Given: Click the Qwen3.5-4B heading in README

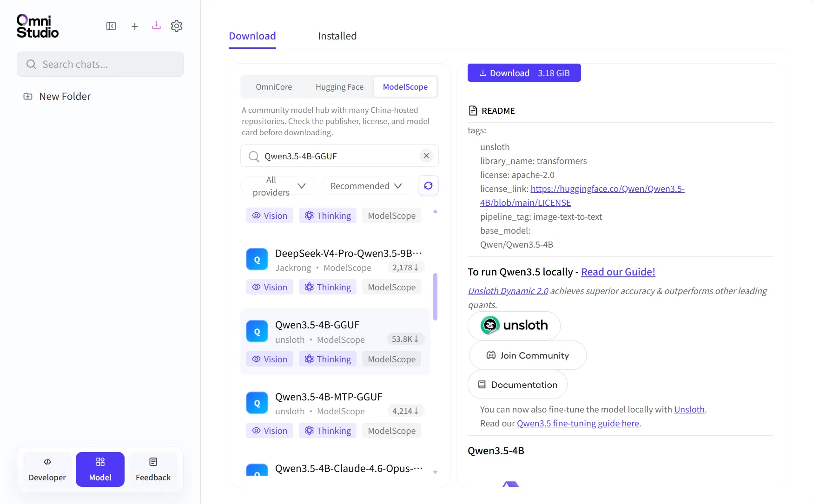Looking at the screenshot, I should [x=496, y=451].
